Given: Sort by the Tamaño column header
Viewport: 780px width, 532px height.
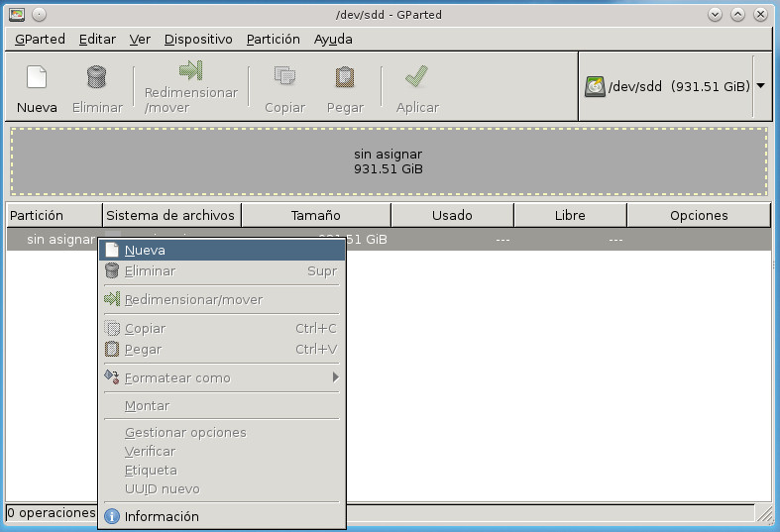Looking at the screenshot, I should coord(316,215).
